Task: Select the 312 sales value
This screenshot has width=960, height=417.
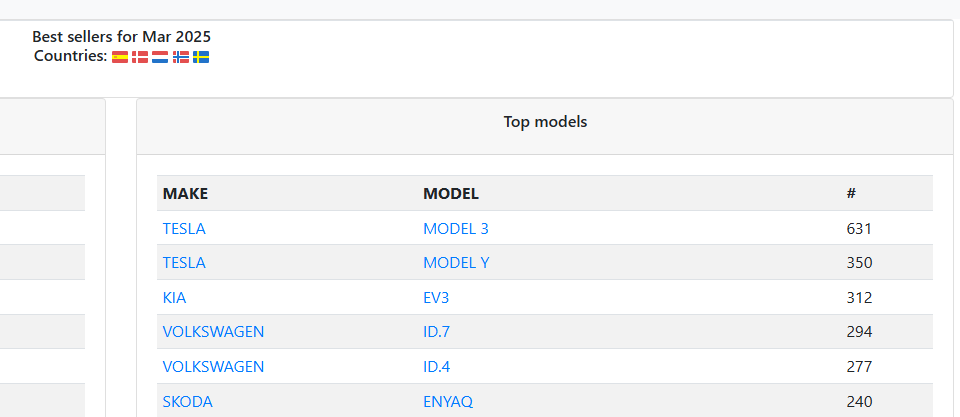Action: 860,298
